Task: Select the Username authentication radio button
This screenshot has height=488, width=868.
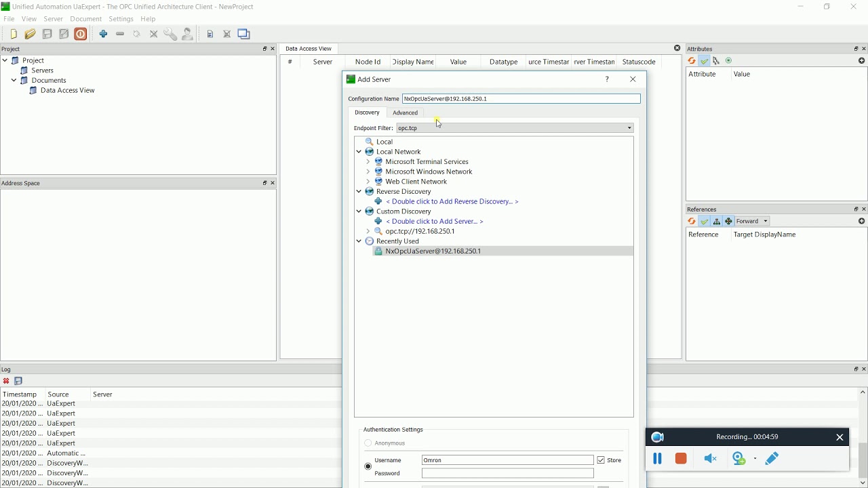Action: pos(368,466)
